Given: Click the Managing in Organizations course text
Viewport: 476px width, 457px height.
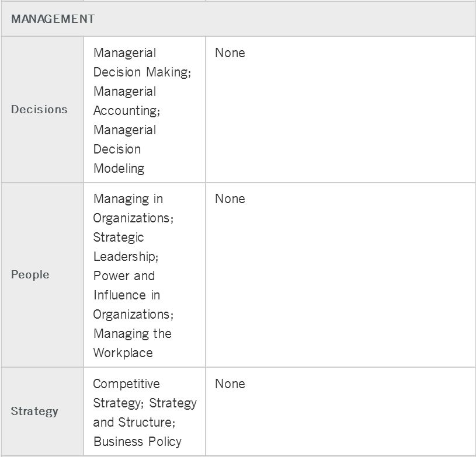Looking at the screenshot, I should point(133,208).
